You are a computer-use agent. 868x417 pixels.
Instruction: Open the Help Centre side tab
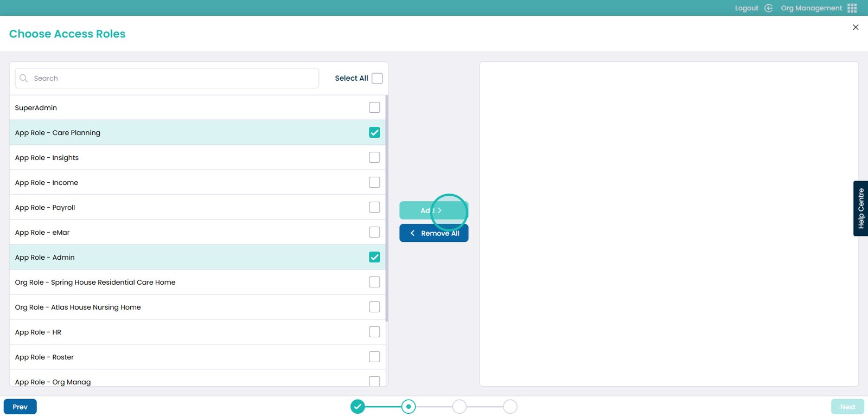[860, 208]
